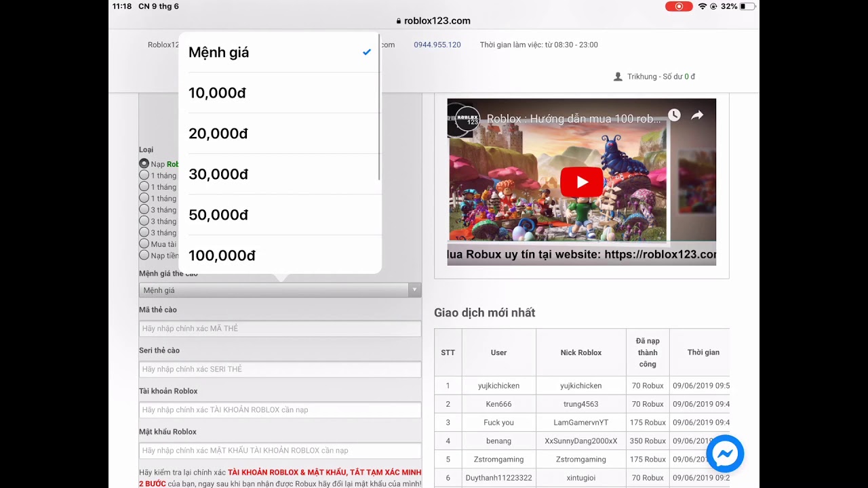Click the Giao dịch mới nhất heading

click(485, 312)
